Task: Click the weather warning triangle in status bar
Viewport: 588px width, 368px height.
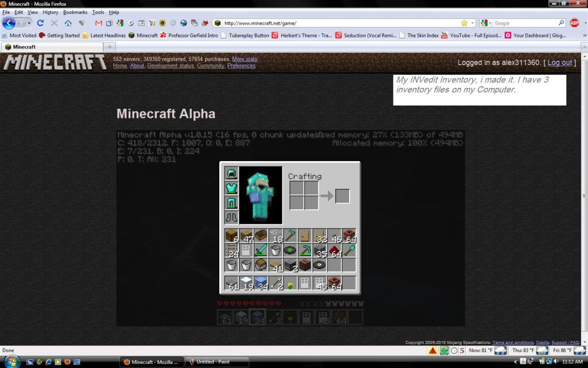Action: tap(432, 351)
